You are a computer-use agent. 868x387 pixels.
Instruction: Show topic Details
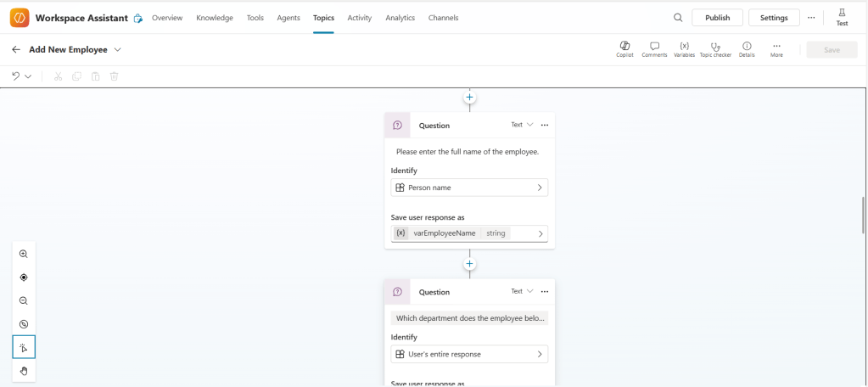tap(747, 46)
